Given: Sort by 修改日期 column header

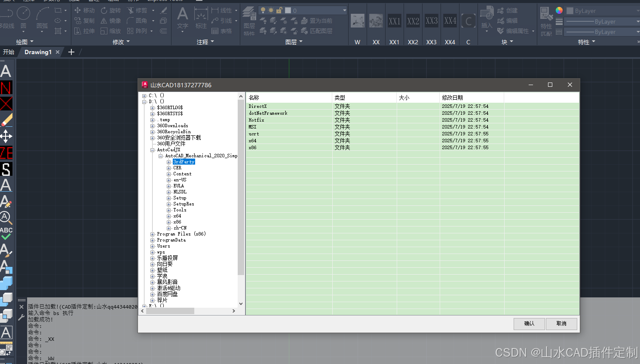Looking at the screenshot, I should 472,98.
